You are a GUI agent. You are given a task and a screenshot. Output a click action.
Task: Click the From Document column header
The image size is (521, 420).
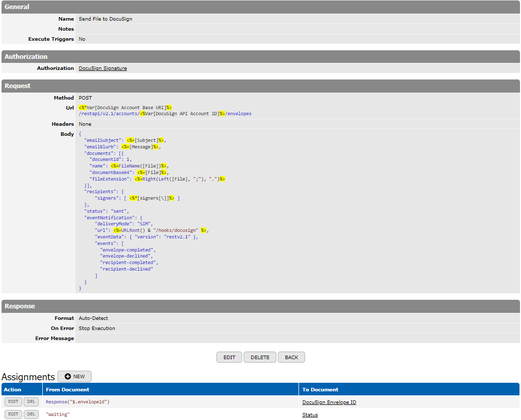67,389
